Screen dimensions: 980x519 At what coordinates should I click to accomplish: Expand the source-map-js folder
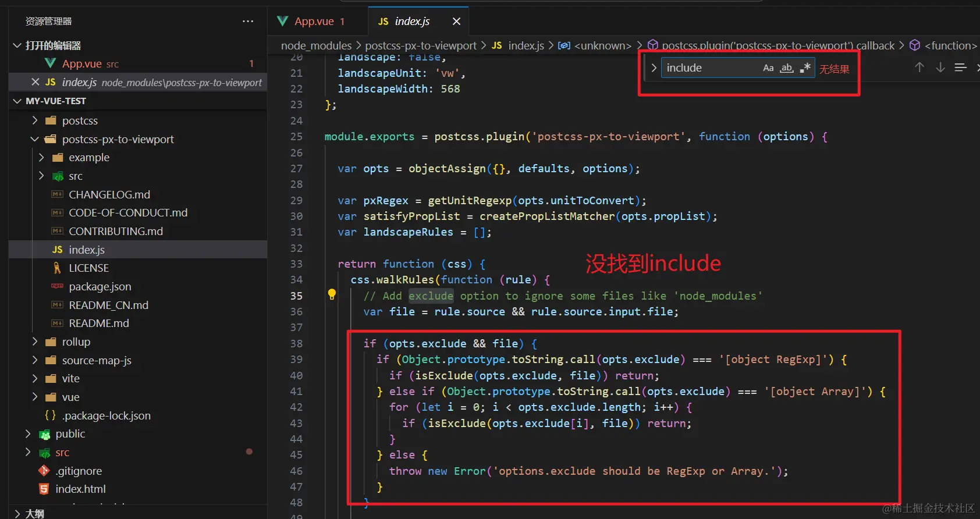click(x=35, y=360)
